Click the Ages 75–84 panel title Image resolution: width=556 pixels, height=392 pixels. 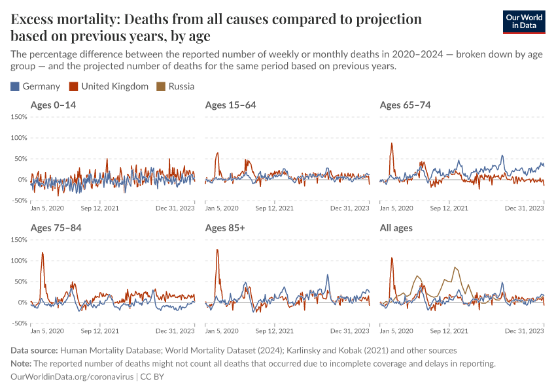[x=56, y=228]
